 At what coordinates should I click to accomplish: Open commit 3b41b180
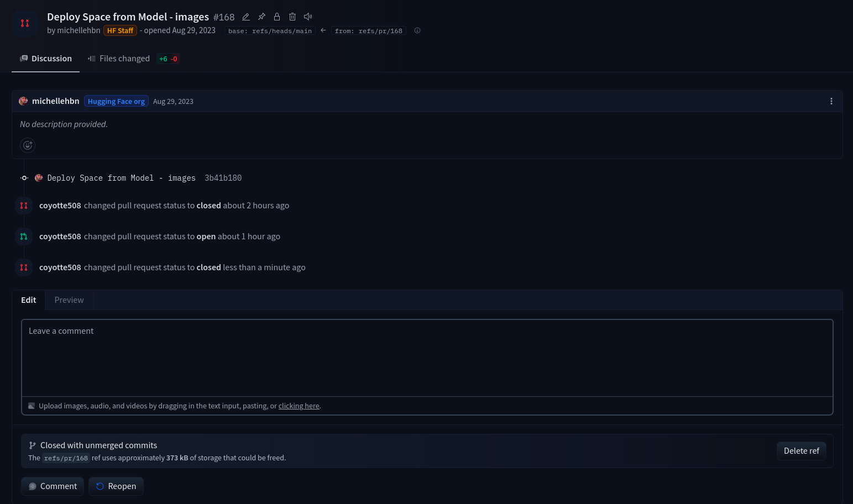[223, 178]
